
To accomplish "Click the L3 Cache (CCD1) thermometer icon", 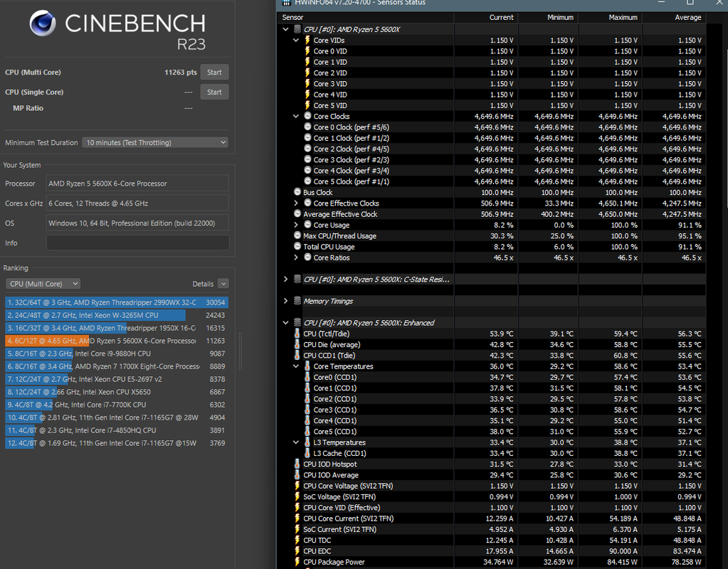I will 307,453.
